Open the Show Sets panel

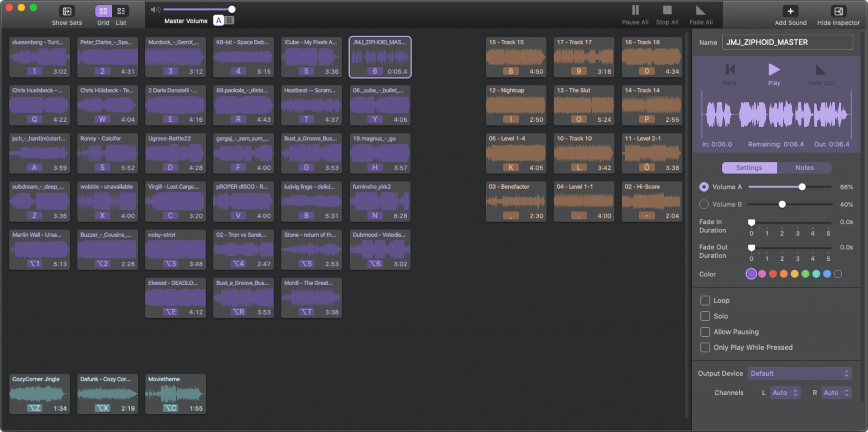(x=67, y=11)
